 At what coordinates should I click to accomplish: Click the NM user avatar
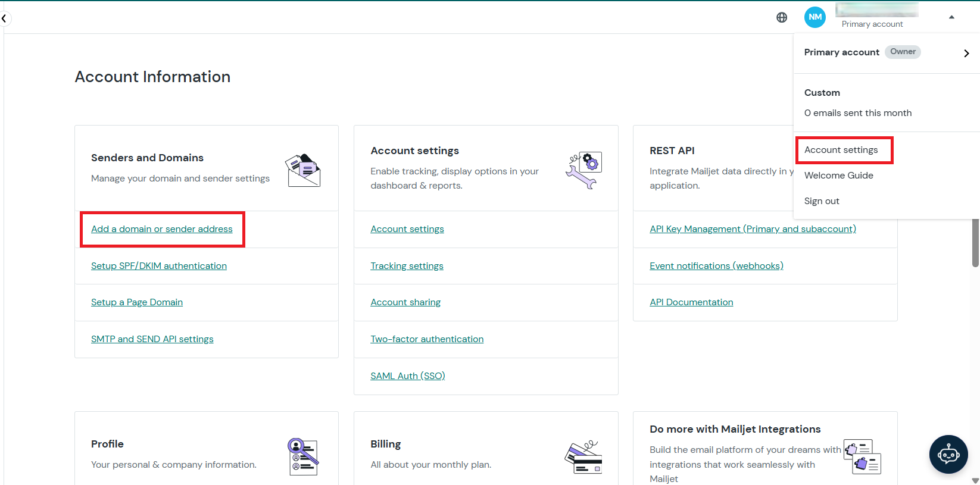click(x=815, y=17)
